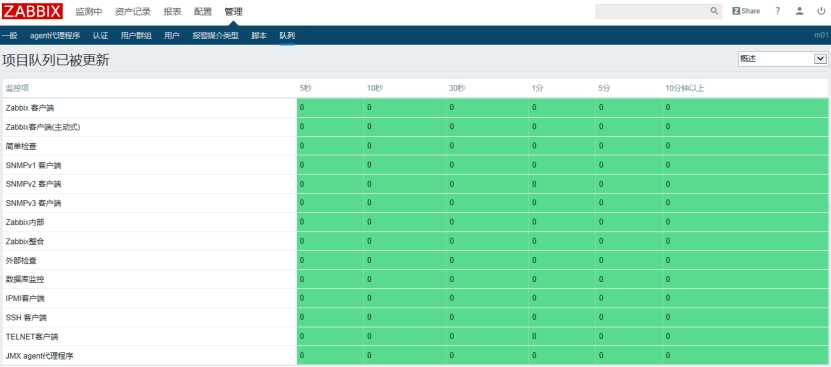Viewport: 831px width, 367px height.
Task: Click the 5秒 column header
Action: pos(305,89)
